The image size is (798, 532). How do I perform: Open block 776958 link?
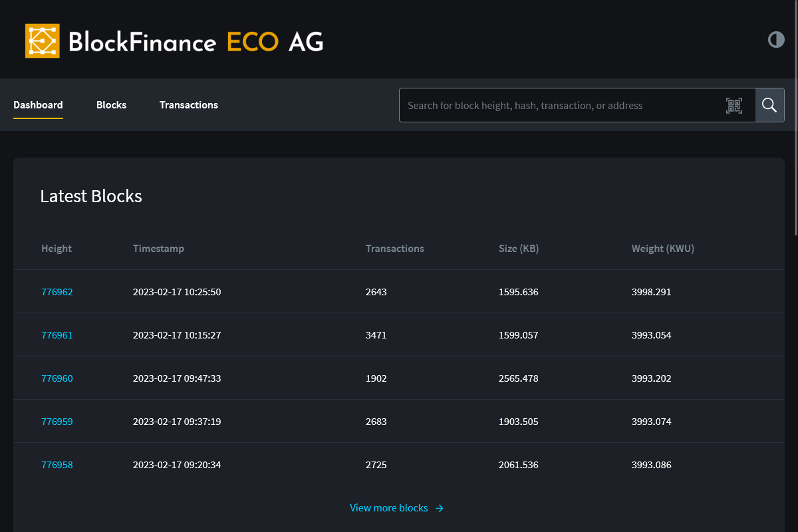click(x=57, y=465)
